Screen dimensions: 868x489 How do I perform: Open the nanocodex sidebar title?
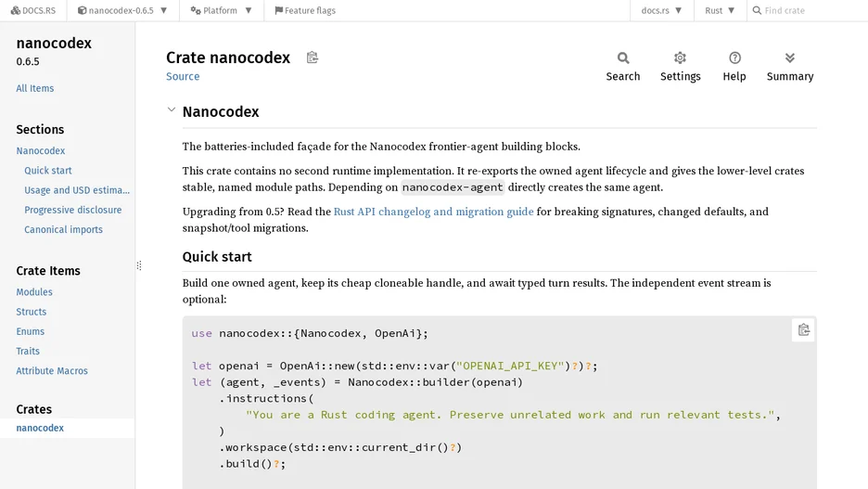tap(54, 44)
